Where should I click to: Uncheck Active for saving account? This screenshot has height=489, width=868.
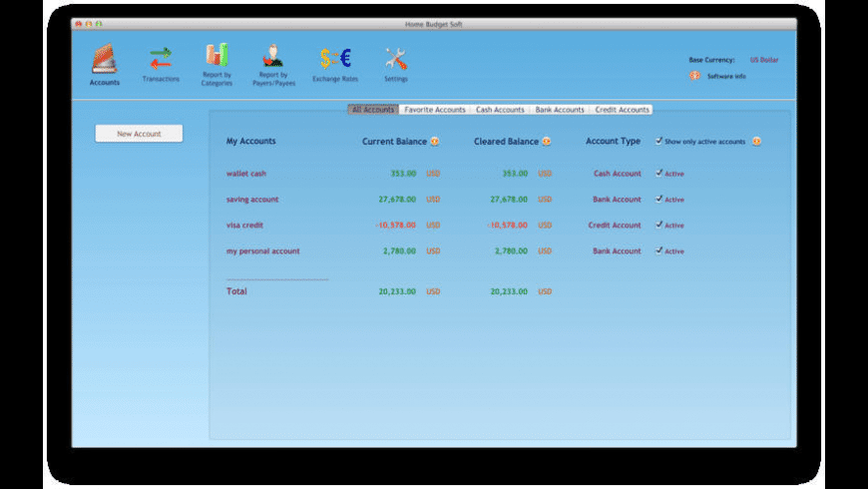coord(658,199)
